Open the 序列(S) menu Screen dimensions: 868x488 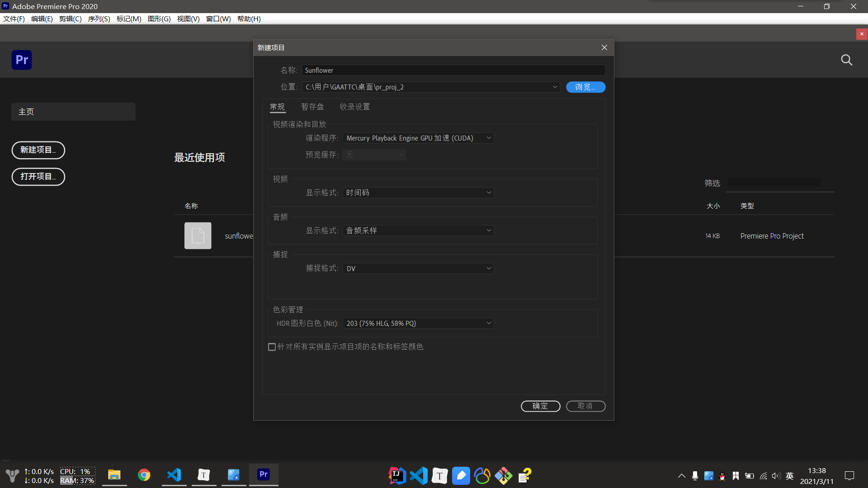click(99, 19)
